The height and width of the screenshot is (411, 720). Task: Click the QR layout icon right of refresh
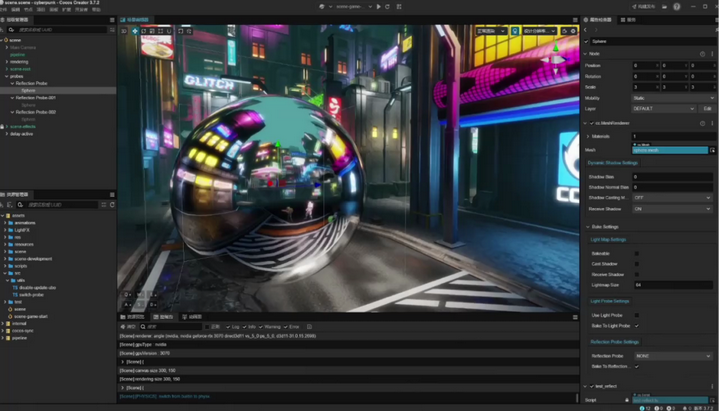tap(399, 7)
